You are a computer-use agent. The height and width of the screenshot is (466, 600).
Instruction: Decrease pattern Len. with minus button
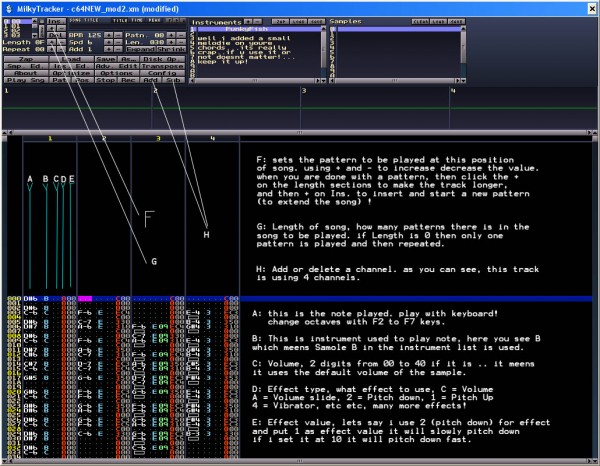(x=181, y=42)
